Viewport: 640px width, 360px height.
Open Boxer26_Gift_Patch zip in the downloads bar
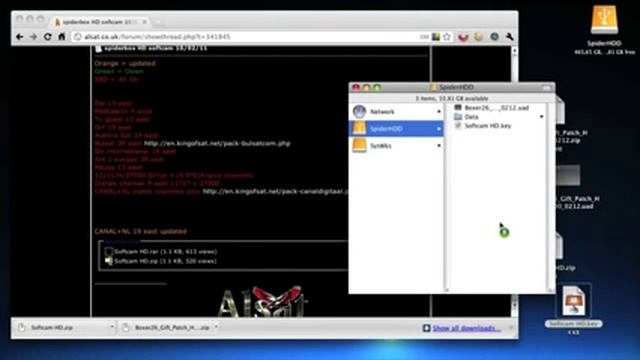pyautogui.click(x=171, y=327)
